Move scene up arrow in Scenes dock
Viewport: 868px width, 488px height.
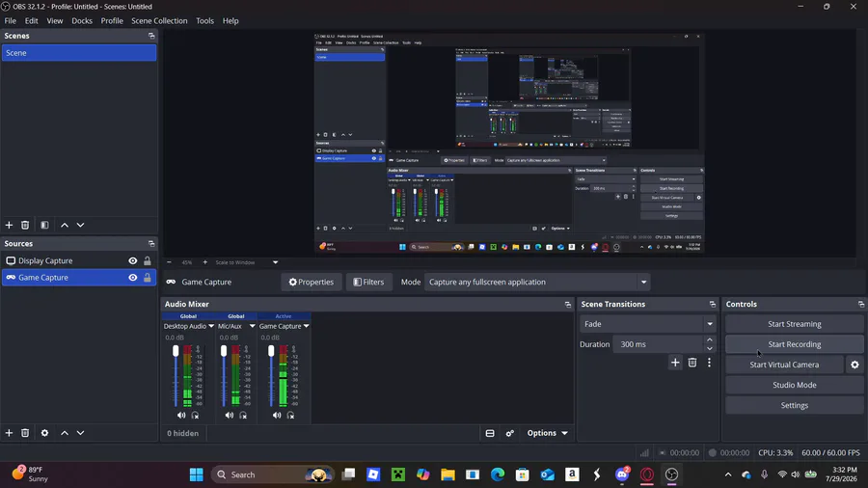pos(65,225)
